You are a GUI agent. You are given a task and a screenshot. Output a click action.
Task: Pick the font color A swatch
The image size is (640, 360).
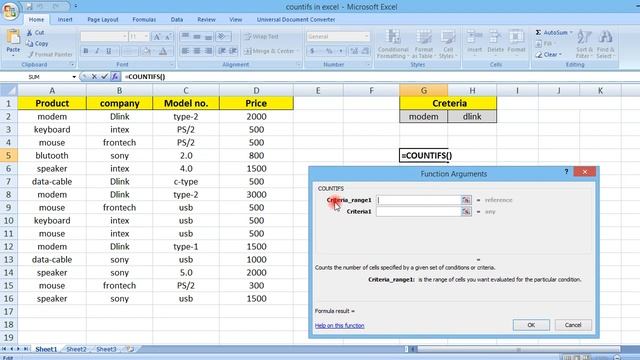point(163,51)
